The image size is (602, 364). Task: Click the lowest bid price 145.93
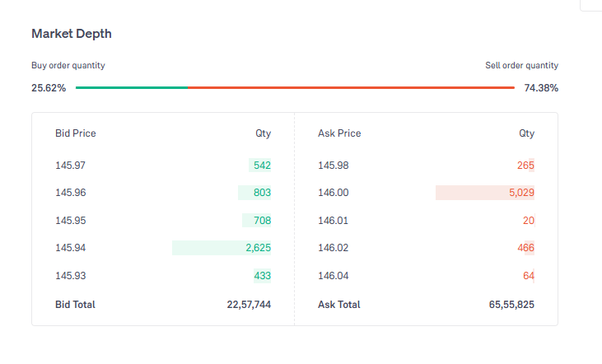click(x=70, y=276)
